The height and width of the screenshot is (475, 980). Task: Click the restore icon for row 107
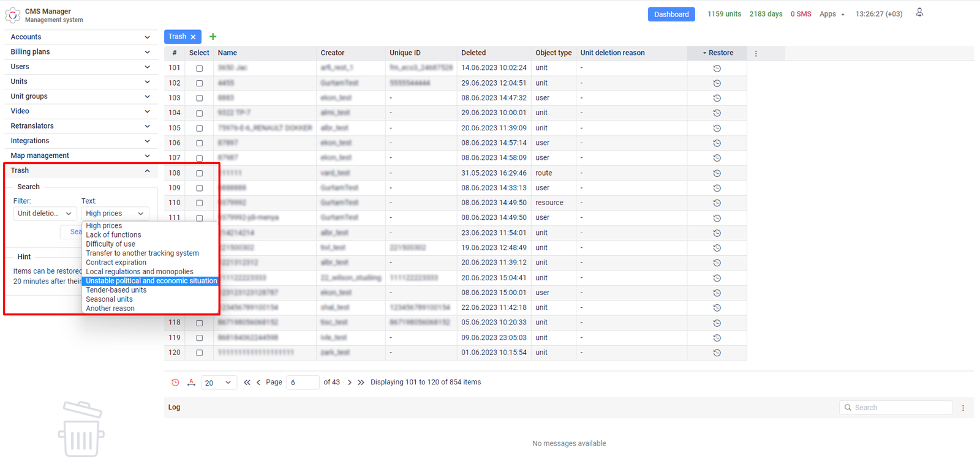pos(717,158)
